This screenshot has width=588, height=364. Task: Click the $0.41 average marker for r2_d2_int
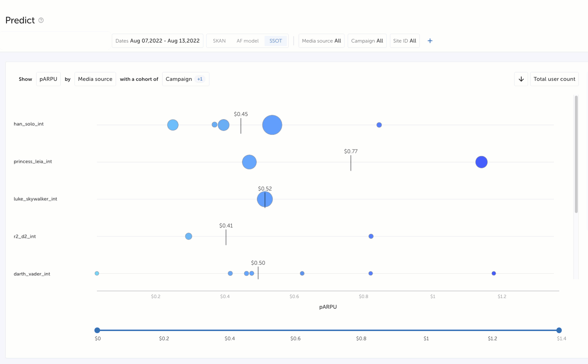pos(226,237)
